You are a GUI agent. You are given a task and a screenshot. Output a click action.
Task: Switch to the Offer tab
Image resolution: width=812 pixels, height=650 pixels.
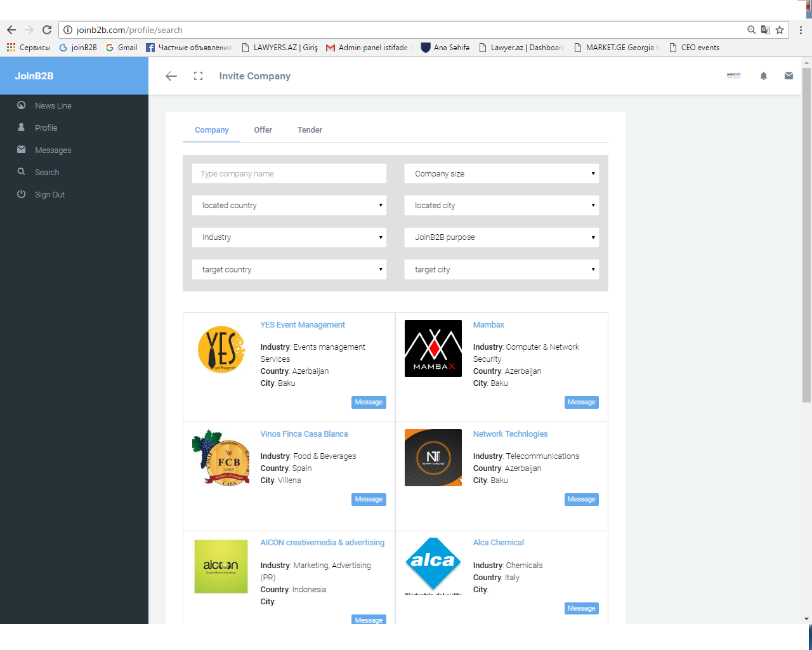pos(263,130)
